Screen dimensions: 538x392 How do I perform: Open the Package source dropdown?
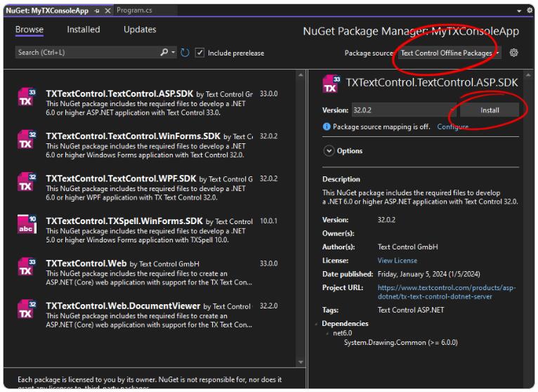point(450,53)
